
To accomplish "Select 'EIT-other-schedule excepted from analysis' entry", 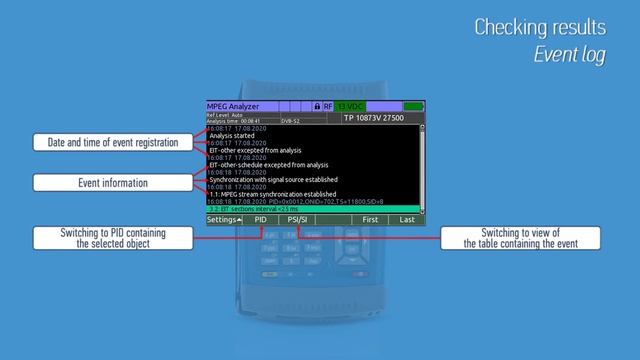I will coord(269,165).
